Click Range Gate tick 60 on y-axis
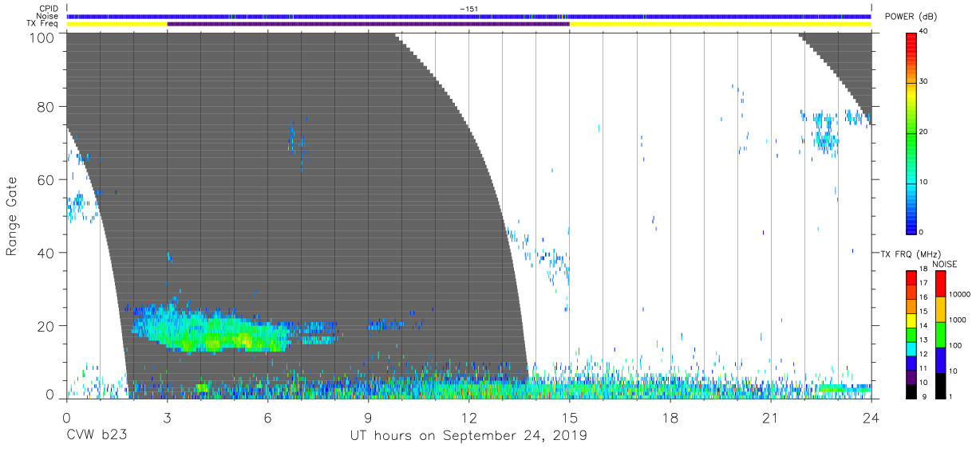980x452 pixels. coord(46,179)
